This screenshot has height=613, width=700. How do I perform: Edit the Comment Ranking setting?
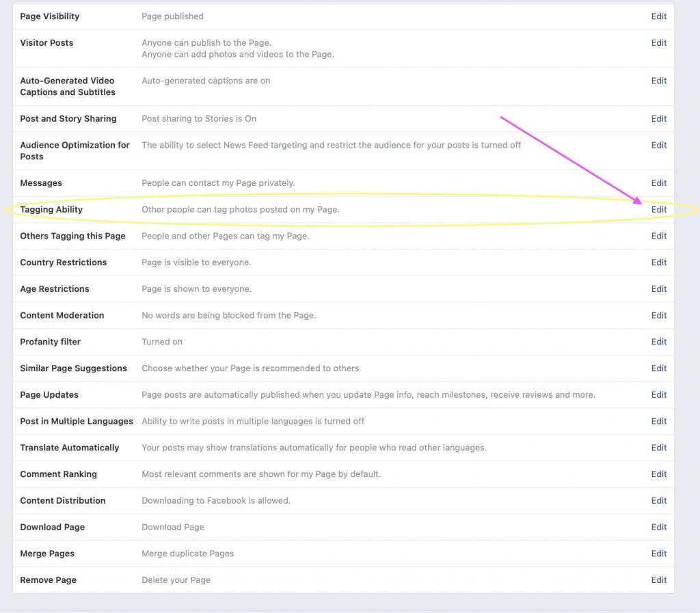coord(658,474)
